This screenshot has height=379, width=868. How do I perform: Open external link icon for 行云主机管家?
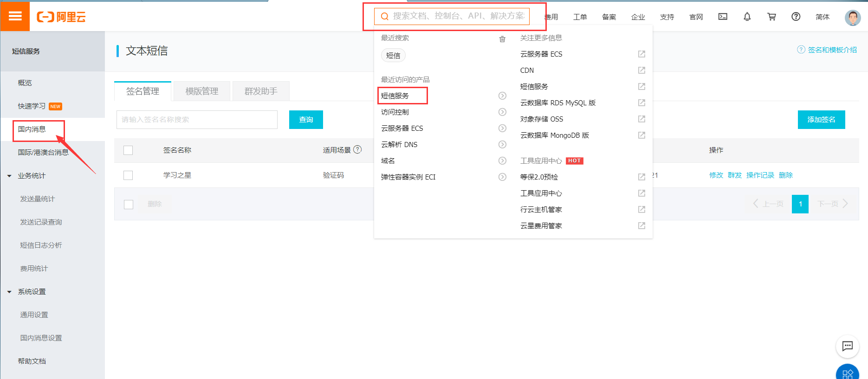(x=641, y=210)
